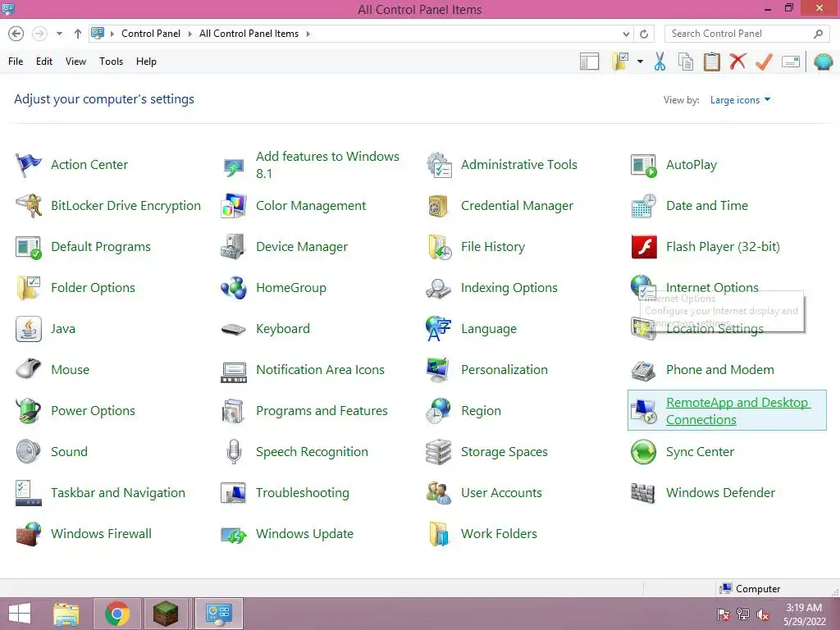Click the Control Panel breadcrumb
Image resolution: width=840 pixels, height=630 pixels.
pyautogui.click(x=151, y=34)
